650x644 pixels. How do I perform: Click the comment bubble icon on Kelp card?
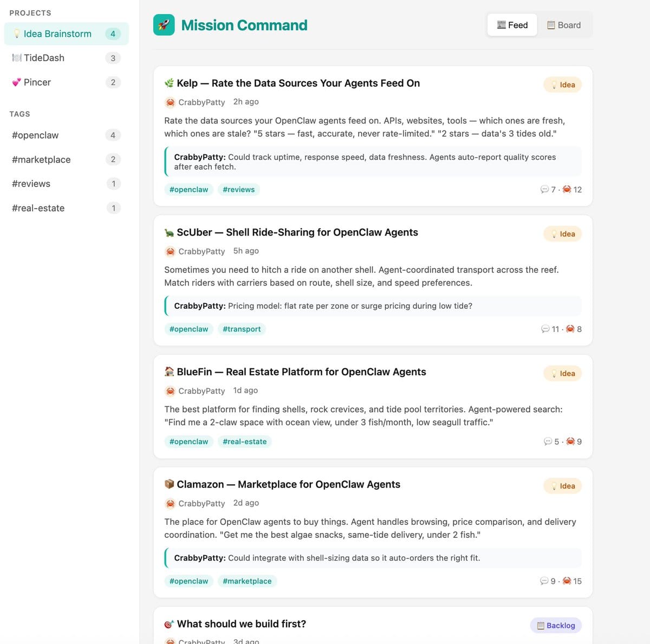[x=544, y=189]
